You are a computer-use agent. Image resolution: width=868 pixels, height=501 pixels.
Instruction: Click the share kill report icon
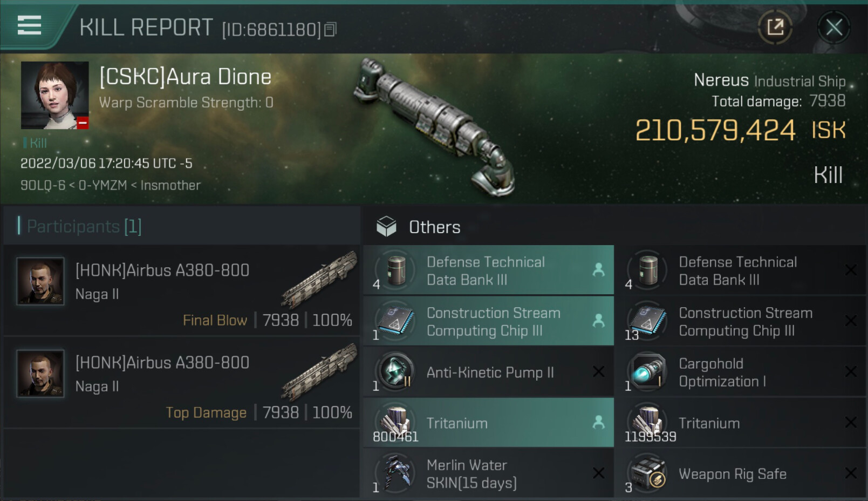[775, 27]
